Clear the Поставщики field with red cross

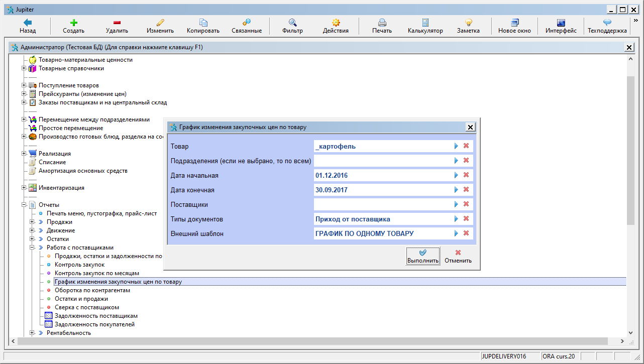[466, 204]
